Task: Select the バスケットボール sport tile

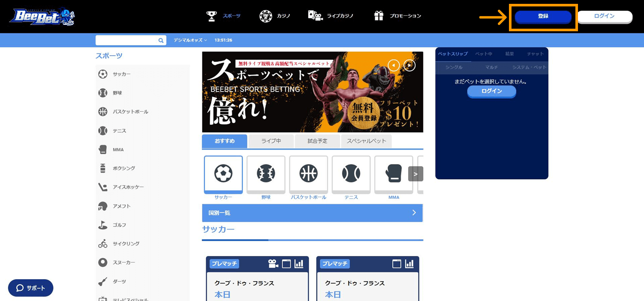Action: [x=309, y=174]
